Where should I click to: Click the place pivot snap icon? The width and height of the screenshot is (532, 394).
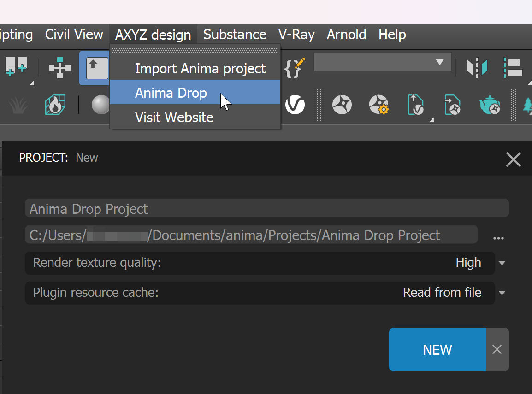[x=16, y=67]
